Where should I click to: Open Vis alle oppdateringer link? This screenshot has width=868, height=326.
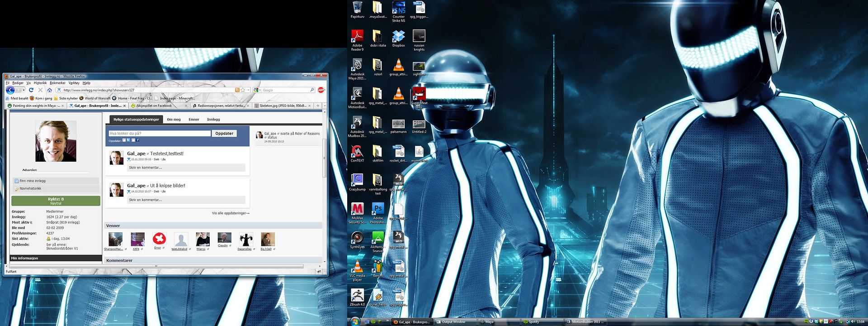point(231,213)
